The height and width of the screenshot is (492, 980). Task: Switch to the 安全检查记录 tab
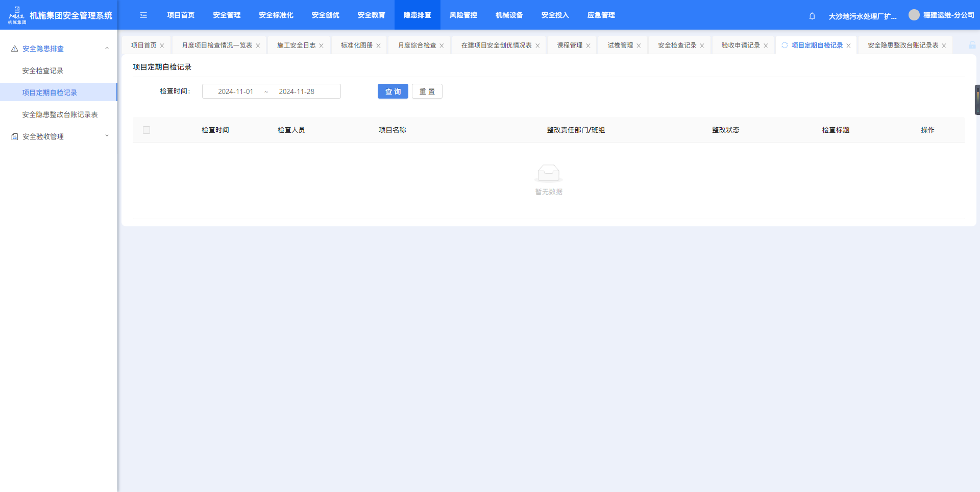coord(677,45)
